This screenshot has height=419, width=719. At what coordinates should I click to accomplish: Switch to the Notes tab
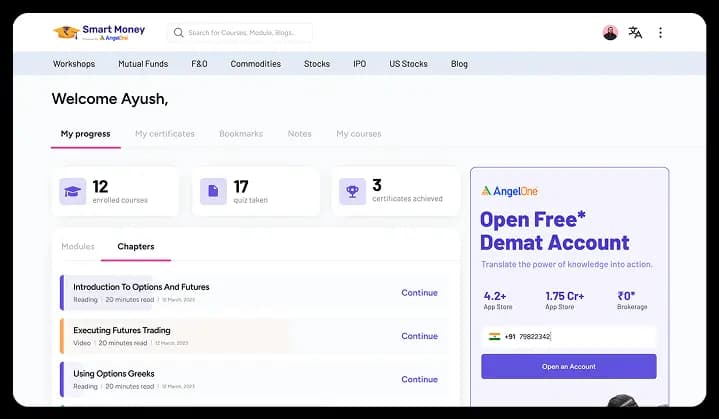click(299, 134)
